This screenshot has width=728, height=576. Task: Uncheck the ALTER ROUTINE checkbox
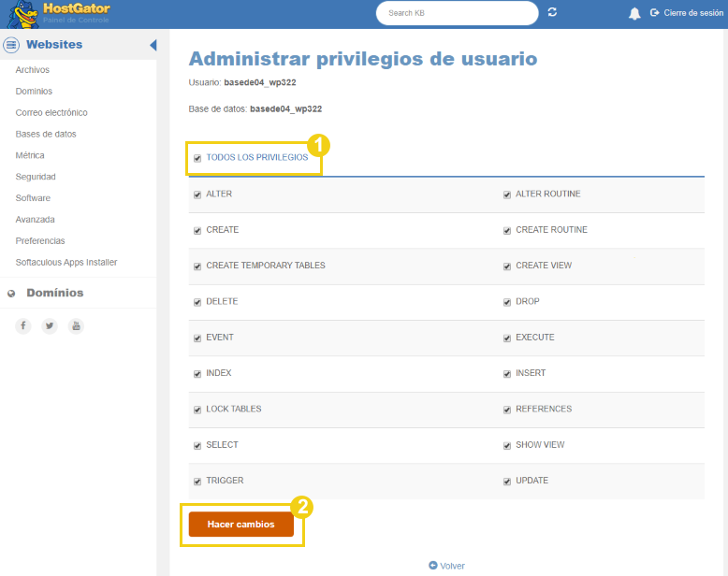click(x=507, y=194)
